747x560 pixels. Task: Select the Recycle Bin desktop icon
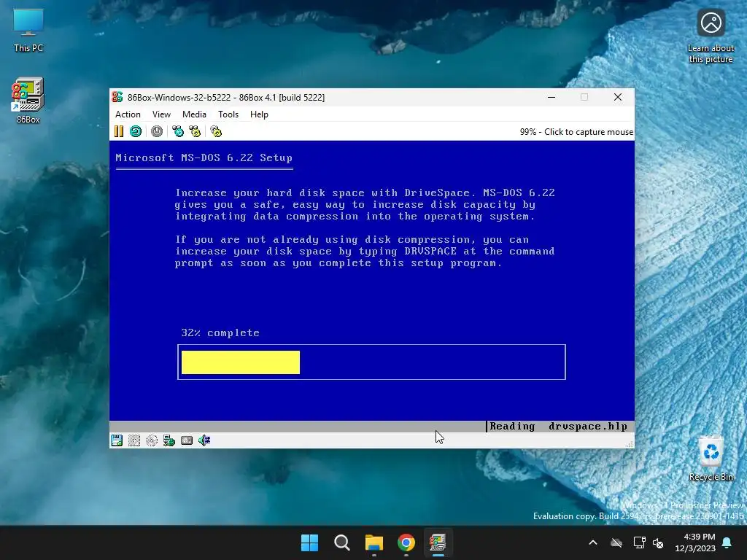click(711, 459)
